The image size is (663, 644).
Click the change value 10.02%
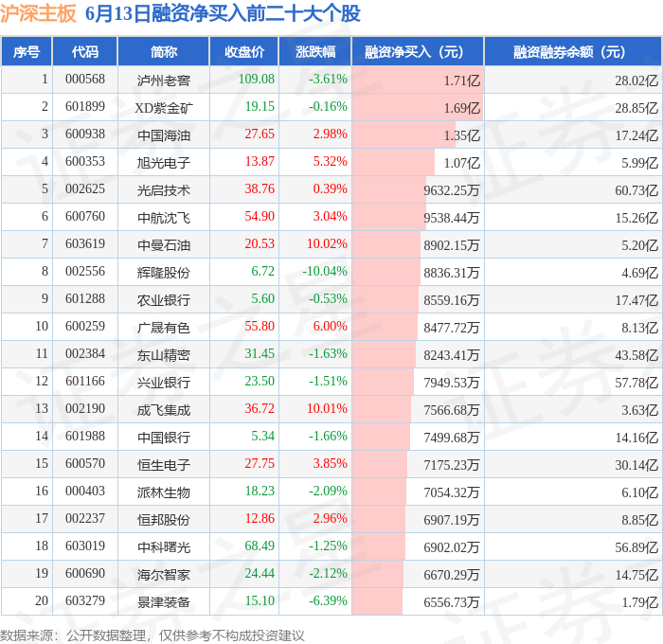[327, 244]
